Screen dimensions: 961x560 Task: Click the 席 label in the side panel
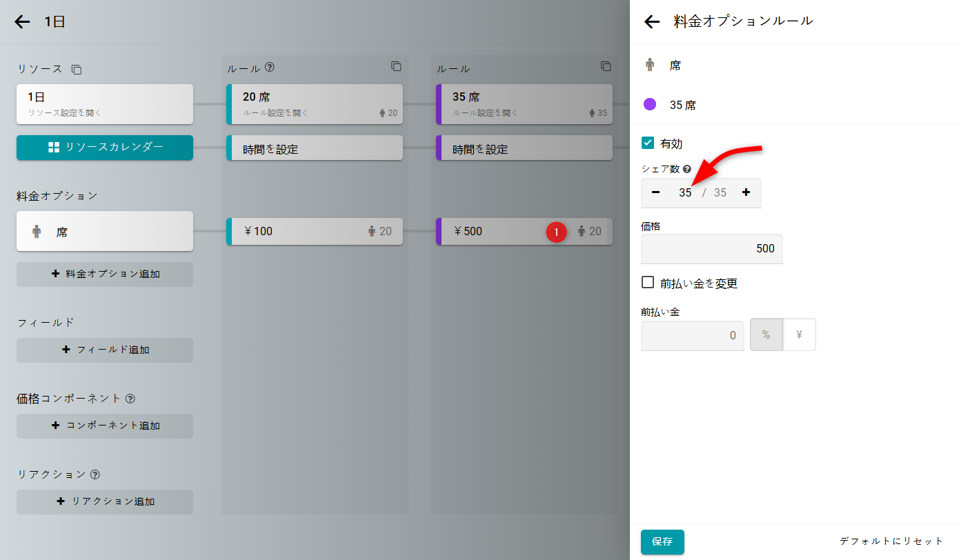(675, 66)
